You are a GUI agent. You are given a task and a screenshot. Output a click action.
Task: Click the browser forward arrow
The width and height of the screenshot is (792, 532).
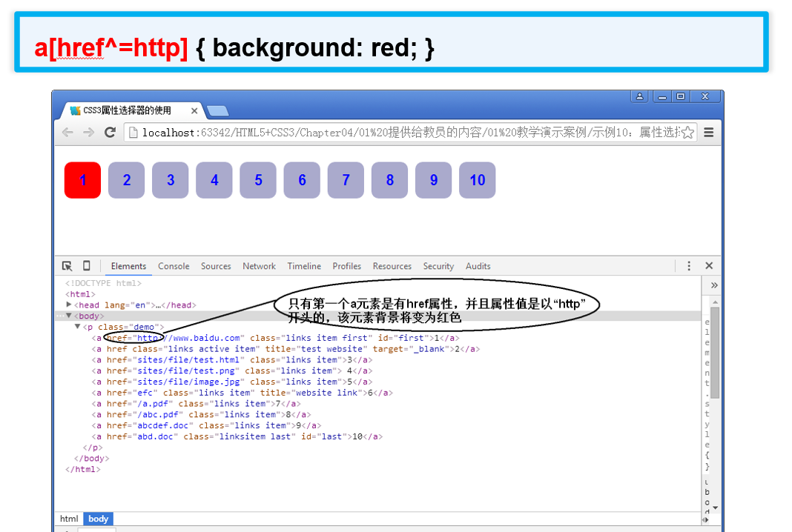tap(88, 132)
